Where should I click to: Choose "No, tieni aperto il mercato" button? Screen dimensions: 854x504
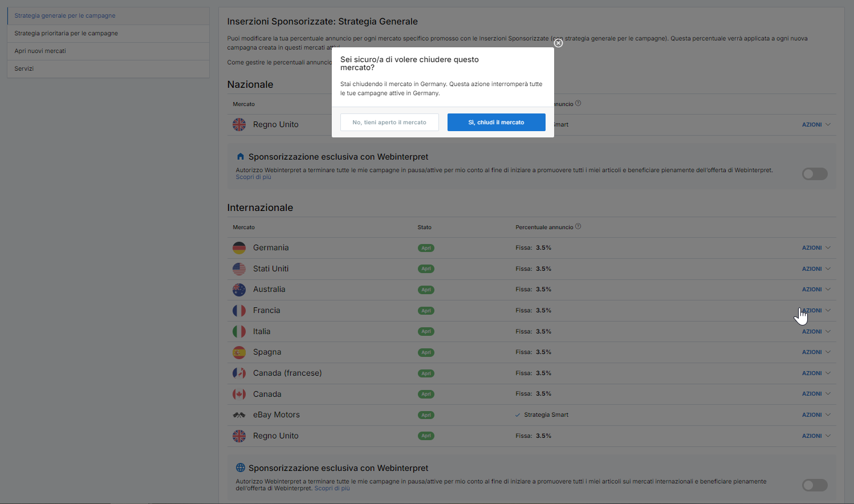389,122
